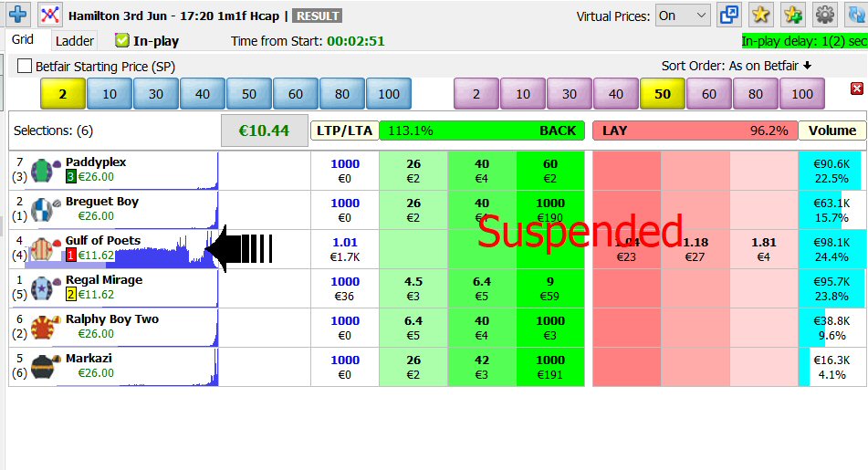The height and width of the screenshot is (470, 868).
Task: Select purple lay stake button 80
Action: [756, 94]
